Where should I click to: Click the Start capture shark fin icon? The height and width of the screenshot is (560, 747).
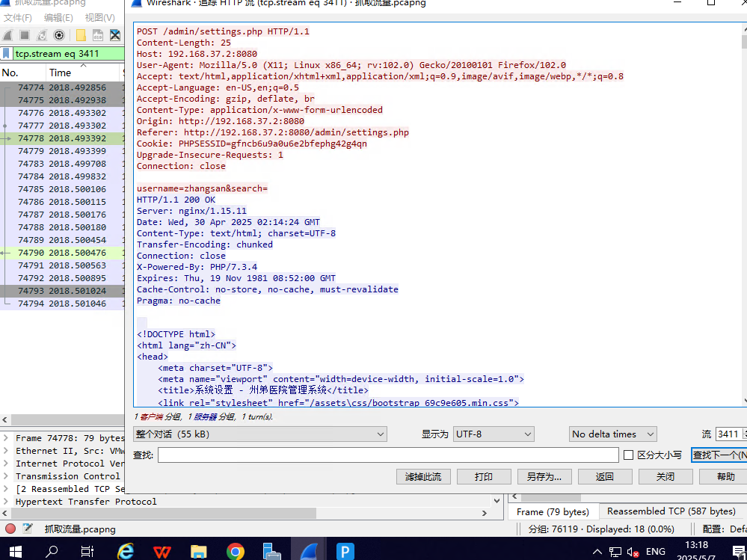tap(7, 35)
